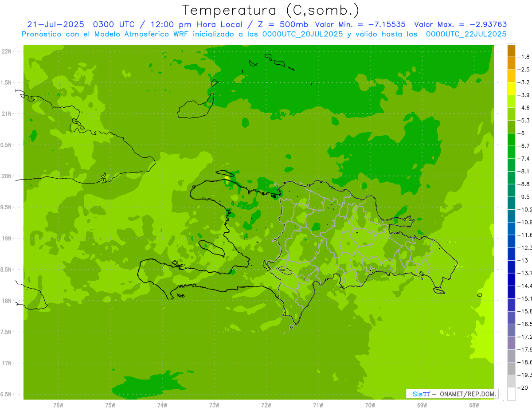Click the "72W" longitude axis label
532x411 pixels.
[x=266, y=405]
